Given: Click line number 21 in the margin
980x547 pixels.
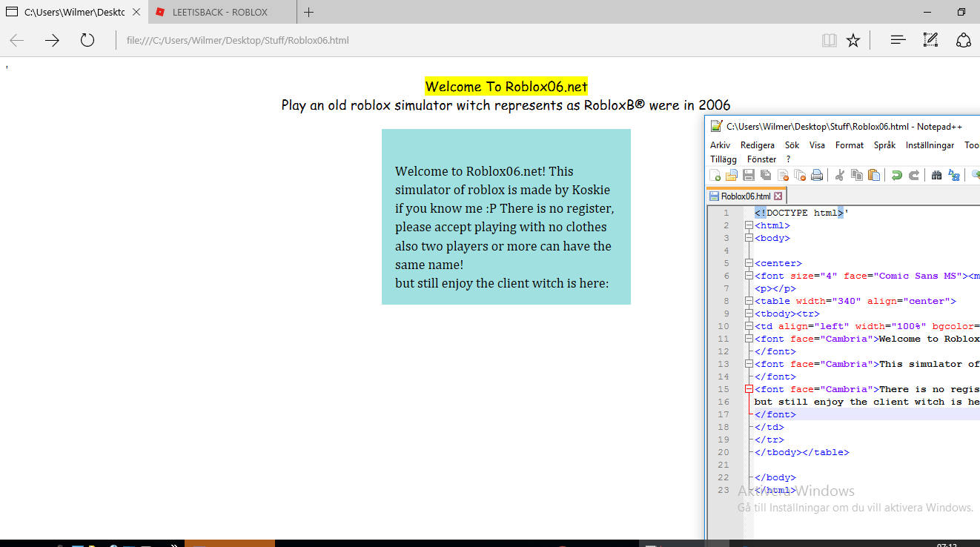Looking at the screenshot, I should [723, 465].
